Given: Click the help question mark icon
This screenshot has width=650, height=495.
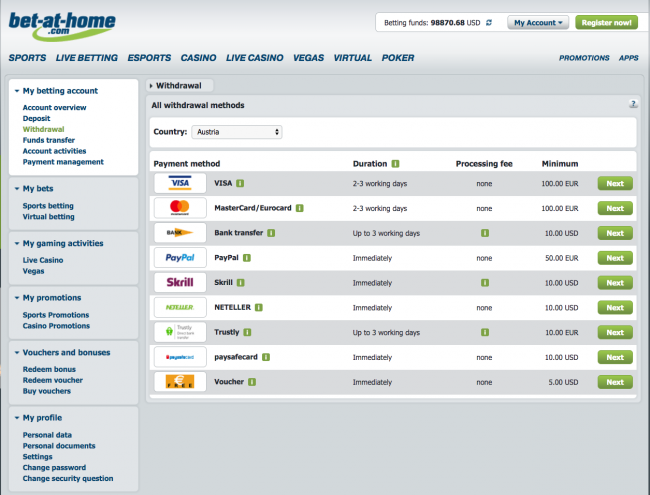Looking at the screenshot, I should pyautogui.click(x=633, y=104).
